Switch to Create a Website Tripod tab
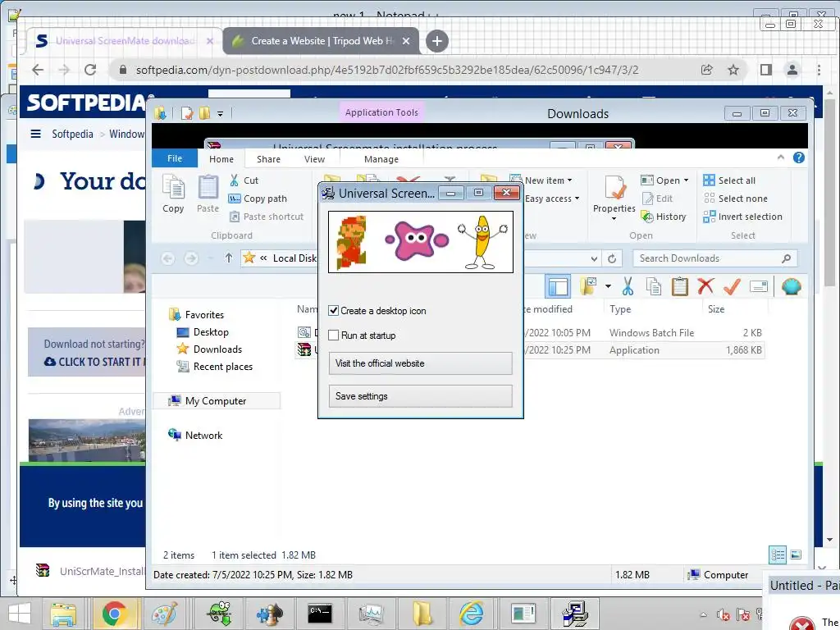This screenshot has width=840, height=630. click(321, 41)
